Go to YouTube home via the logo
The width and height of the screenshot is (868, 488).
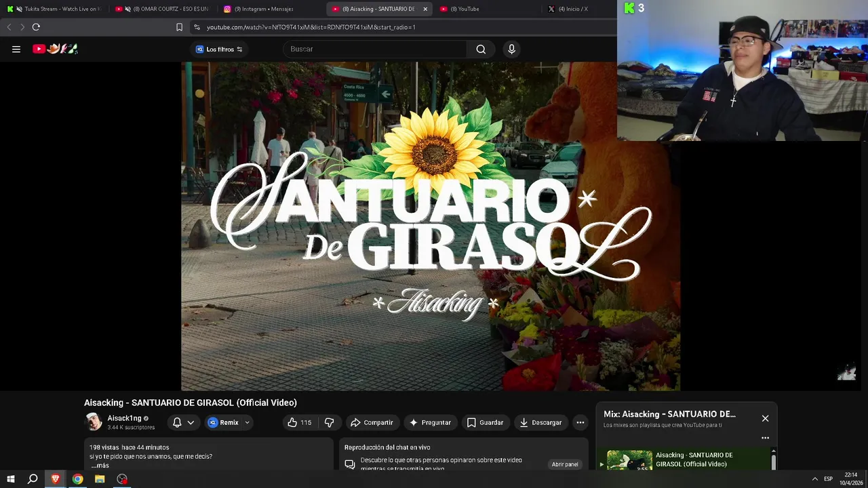tap(55, 49)
